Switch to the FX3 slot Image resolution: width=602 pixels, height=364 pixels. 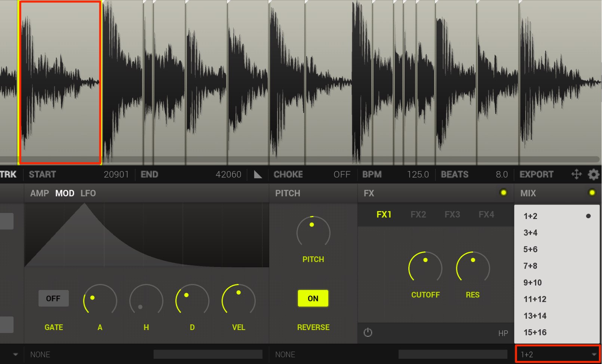coord(452,215)
